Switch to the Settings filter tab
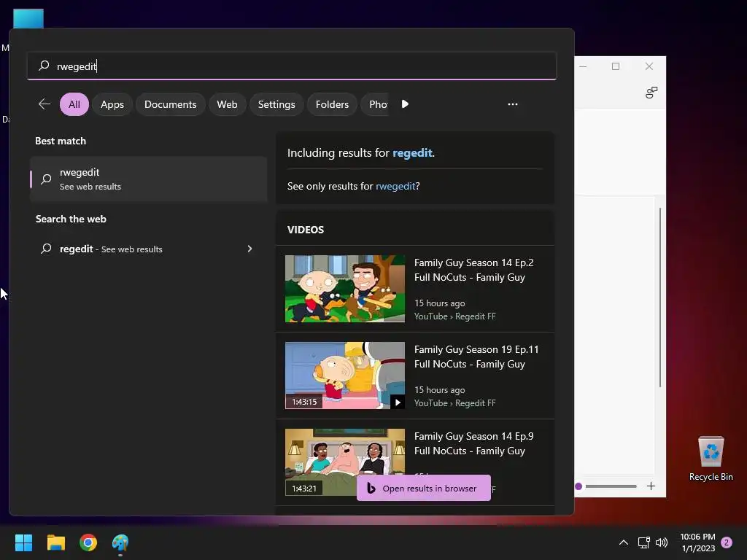 (x=276, y=104)
